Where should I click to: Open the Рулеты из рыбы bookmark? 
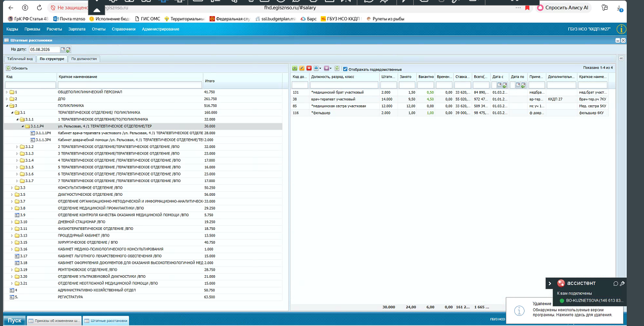(x=386, y=18)
